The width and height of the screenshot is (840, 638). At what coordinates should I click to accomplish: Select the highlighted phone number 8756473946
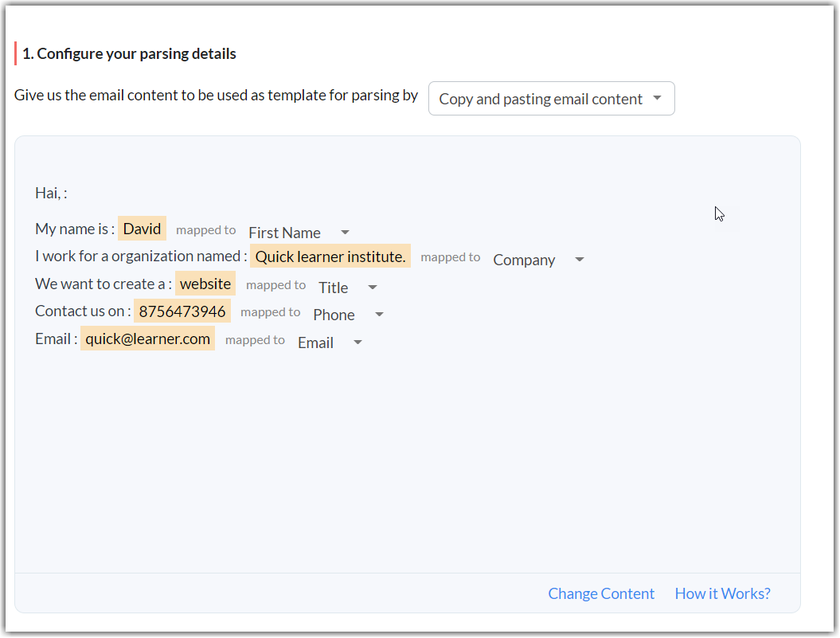coord(182,311)
